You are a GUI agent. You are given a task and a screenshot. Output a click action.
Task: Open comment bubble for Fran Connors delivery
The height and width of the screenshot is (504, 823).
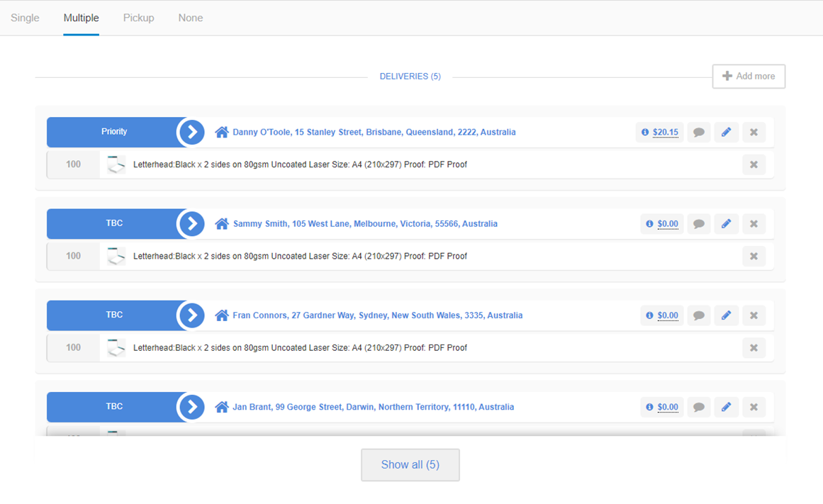coord(699,315)
